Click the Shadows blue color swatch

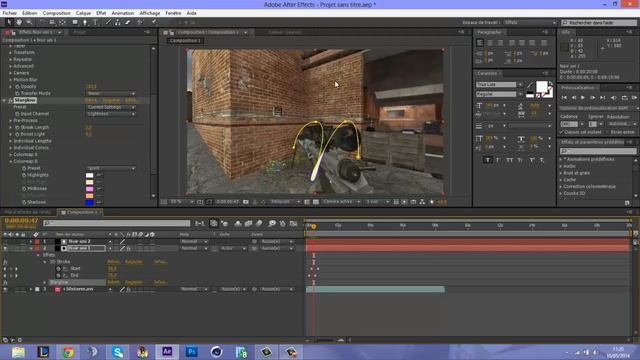coord(89,202)
